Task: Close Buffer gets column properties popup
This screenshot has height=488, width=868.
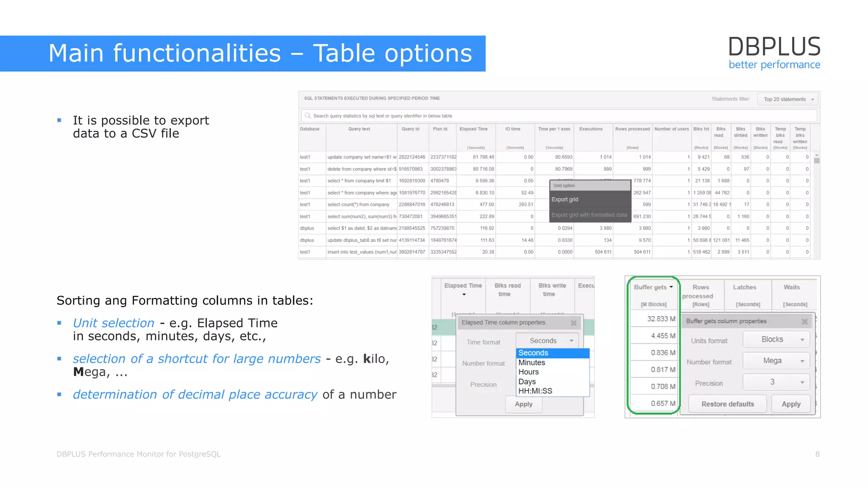Action: pyautogui.click(x=804, y=322)
